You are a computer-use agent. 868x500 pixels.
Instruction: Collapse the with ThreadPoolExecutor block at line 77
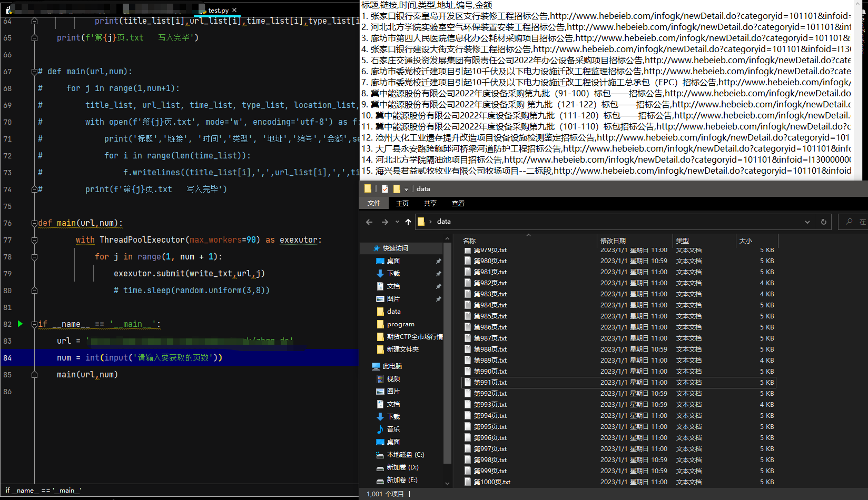(34, 240)
